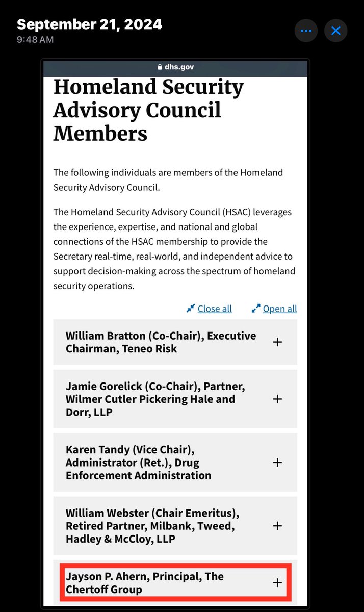Expand Jamie Gorelick entry with plus icon
The width and height of the screenshot is (364, 612).
(x=277, y=399)
